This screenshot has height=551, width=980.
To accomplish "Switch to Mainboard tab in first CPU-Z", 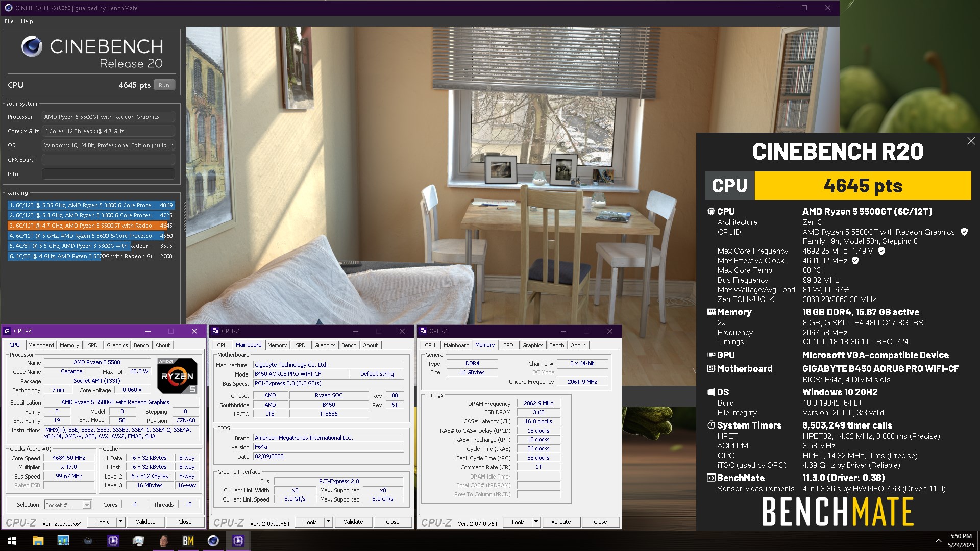I will point(41,345).
